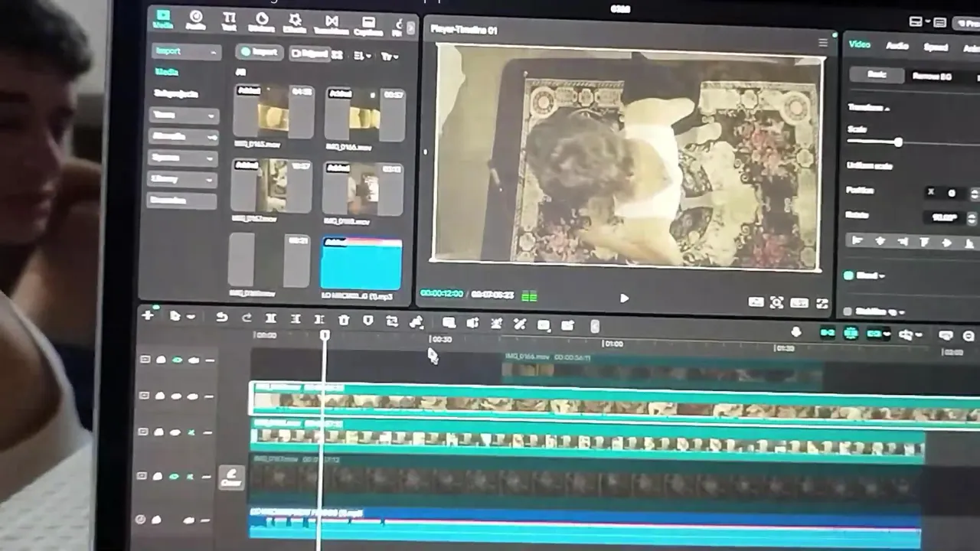This screenshot has height=551, width=980.
Task: Expand the Library sidebar dropdown
Action: click(184, 179)
